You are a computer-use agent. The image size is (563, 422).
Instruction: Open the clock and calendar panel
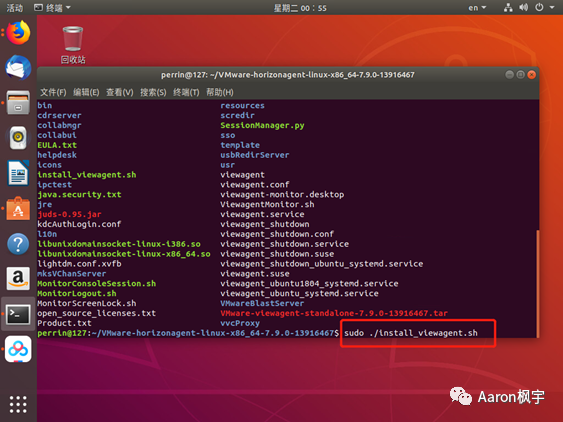[300, 8]
